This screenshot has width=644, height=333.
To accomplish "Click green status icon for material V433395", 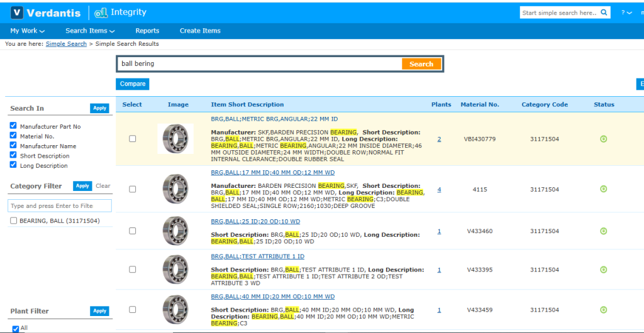I will [x=604, y=270].
